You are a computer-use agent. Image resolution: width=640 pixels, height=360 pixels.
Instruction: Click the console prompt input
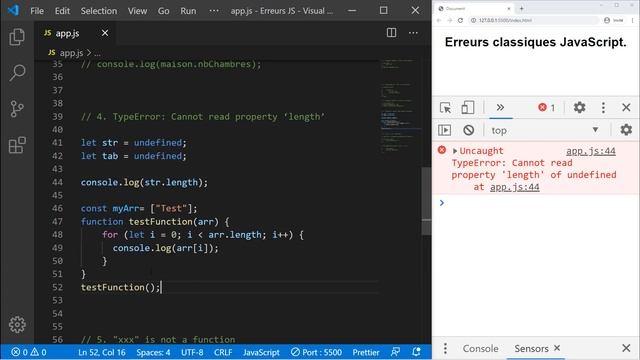[541, 203]
